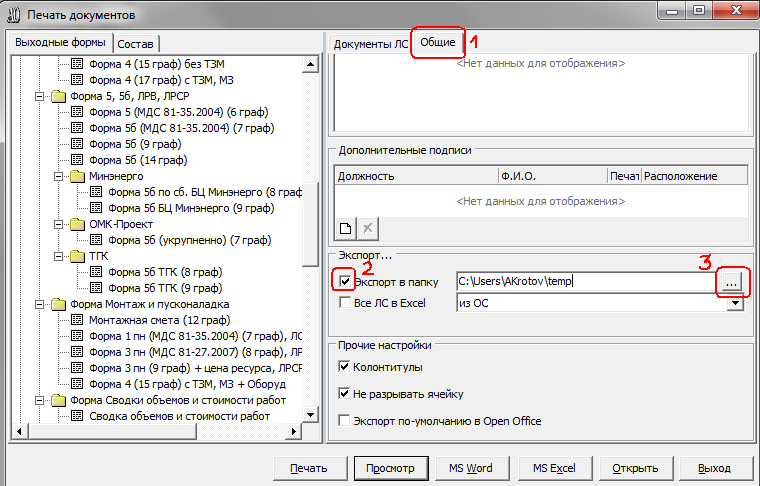This screenshot has height=486, width=760.
Task: Enable the Все ЛС в Excel checkbox
Action: [x=345, y=303]
